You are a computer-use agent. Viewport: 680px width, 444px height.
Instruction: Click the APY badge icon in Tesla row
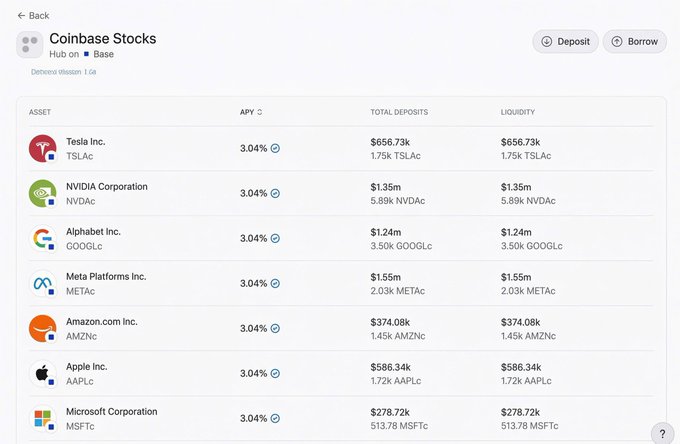(x=275, y=148)
